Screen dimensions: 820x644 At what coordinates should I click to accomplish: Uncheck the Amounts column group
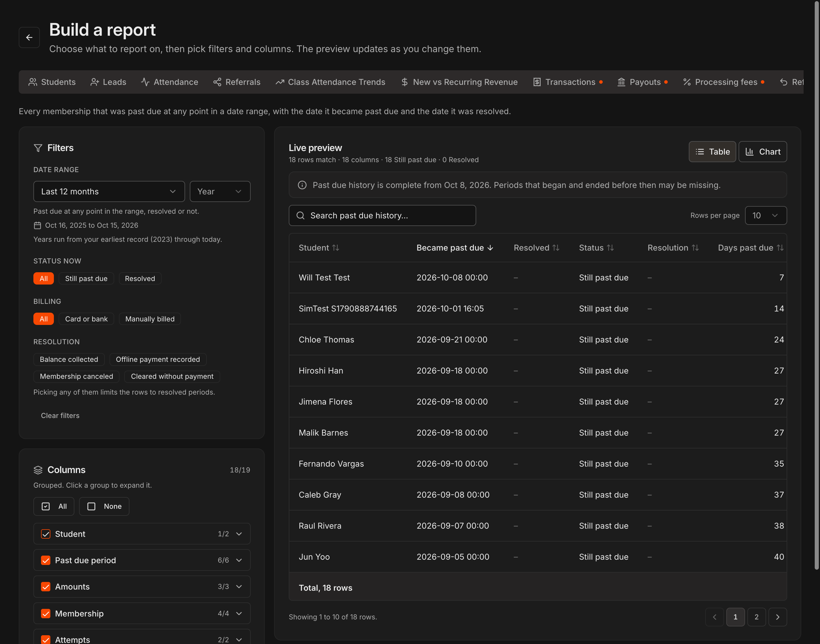click(46, 587)
